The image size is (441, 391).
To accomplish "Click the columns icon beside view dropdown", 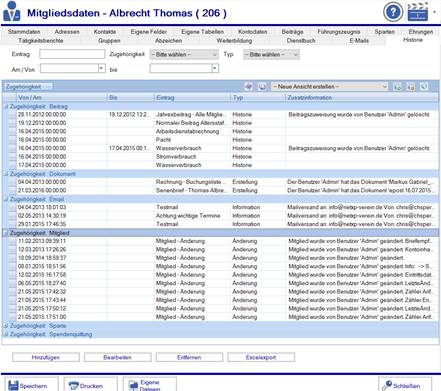I will pos(262,87).
